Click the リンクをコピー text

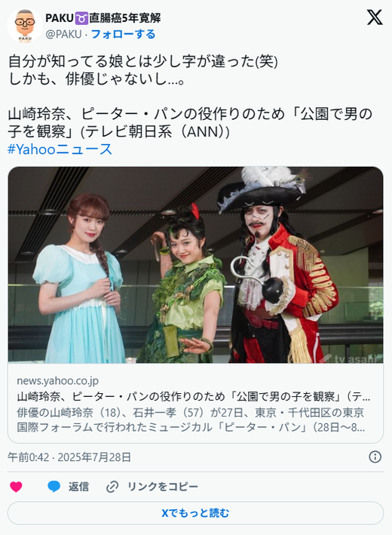click(x=163, y=487)
